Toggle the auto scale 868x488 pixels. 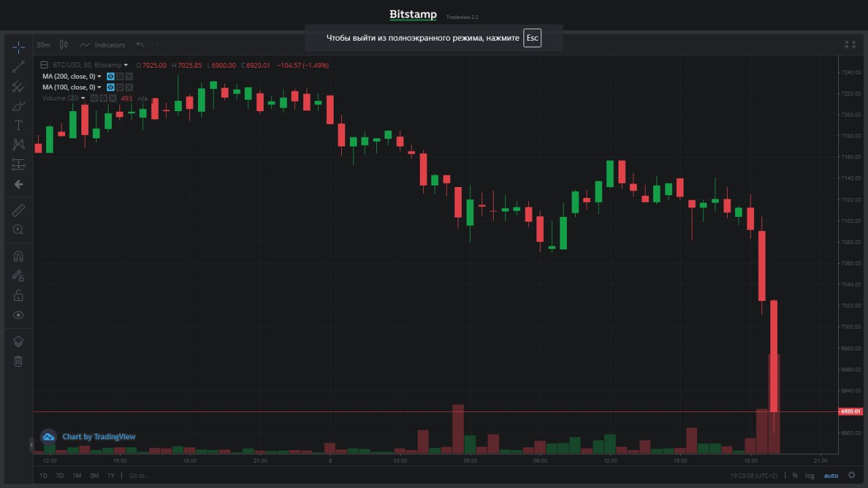click(831, 475)
